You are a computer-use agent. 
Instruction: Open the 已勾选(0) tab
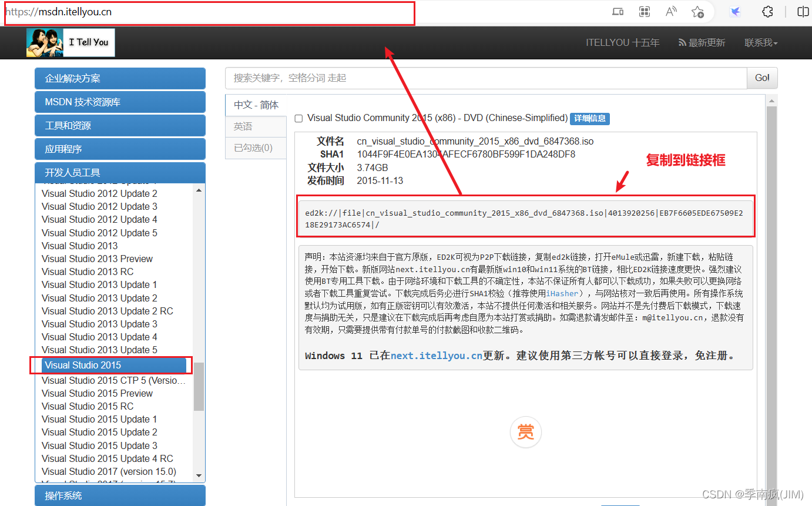pos(256,148)
